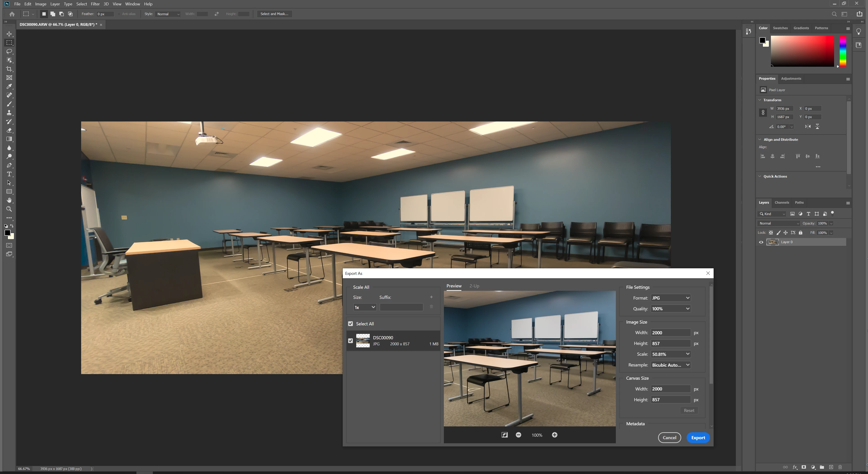
Task: Select the Clone Stamp tool
Action: pos(9,113)
